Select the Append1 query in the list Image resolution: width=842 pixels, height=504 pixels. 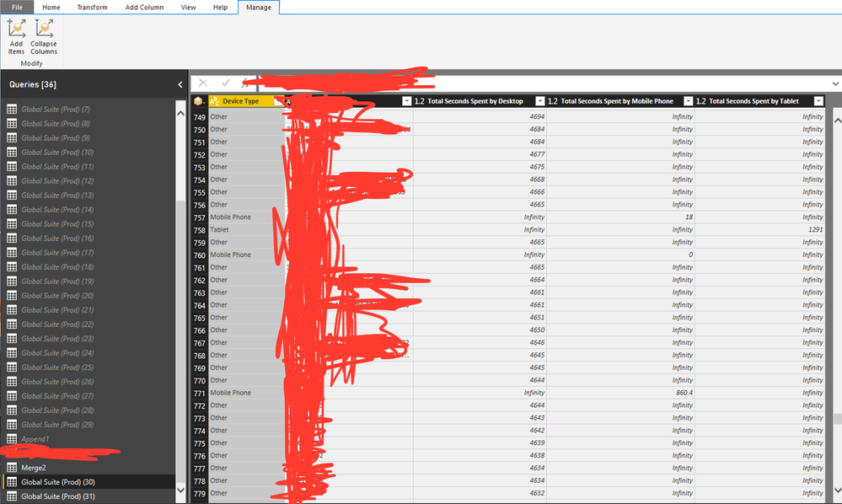point(35,439)
